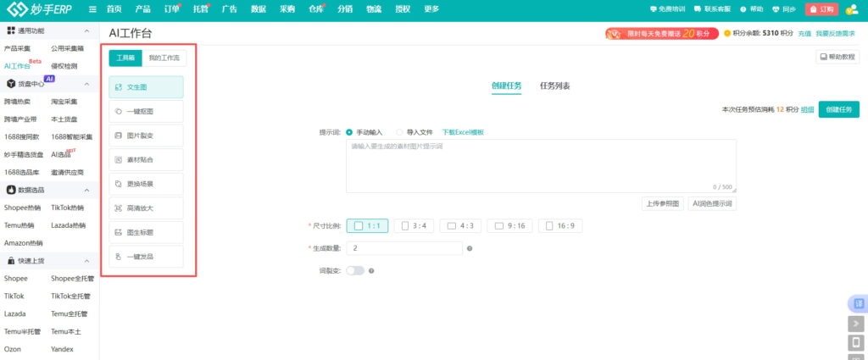
Task: Collapse the 数据选品 sidebar section
Action: coord(87,191)
